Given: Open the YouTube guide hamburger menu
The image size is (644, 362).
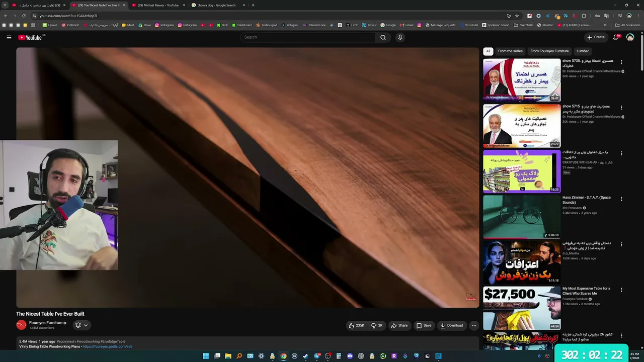Looking at the screenshot, I should pos(9,37).
